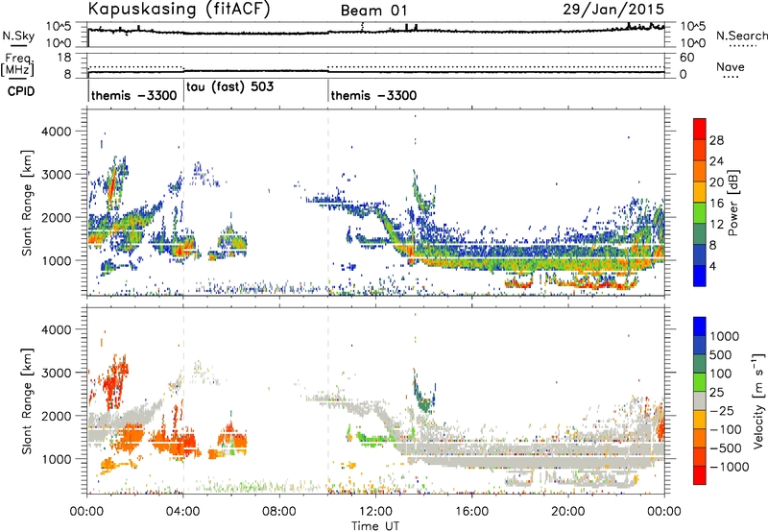Click the 'Power [dB]' color bar title

(x=732, y=203)
